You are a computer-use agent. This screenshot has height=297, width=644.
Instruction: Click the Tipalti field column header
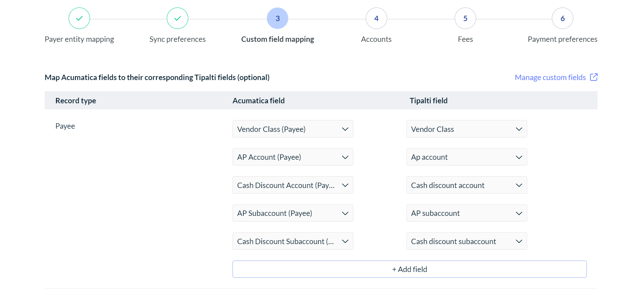click(429, 101)
